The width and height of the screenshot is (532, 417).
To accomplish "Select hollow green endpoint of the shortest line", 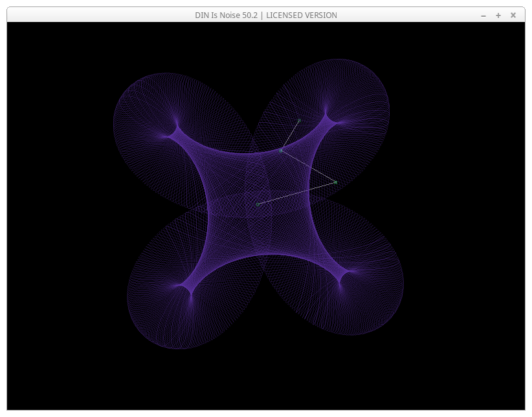I will (299, 120).
